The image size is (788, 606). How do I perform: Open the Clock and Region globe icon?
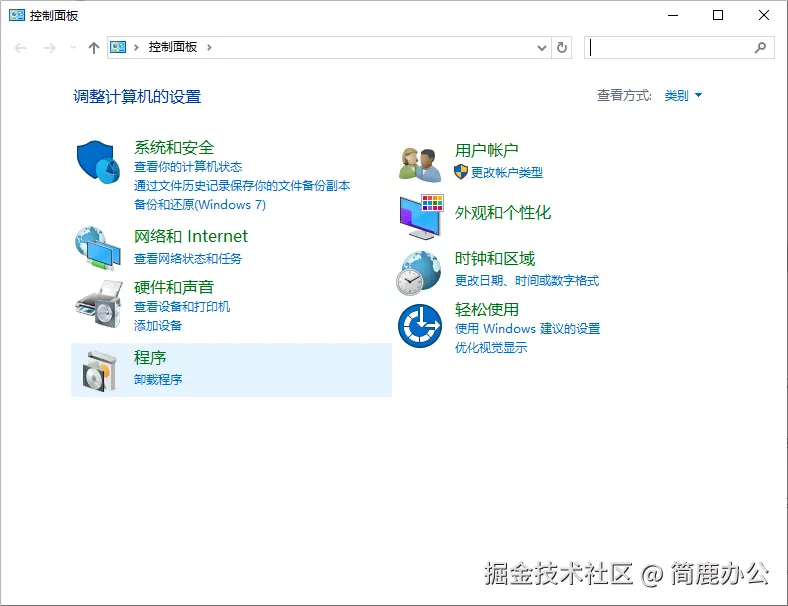click(x=419, y=273)
